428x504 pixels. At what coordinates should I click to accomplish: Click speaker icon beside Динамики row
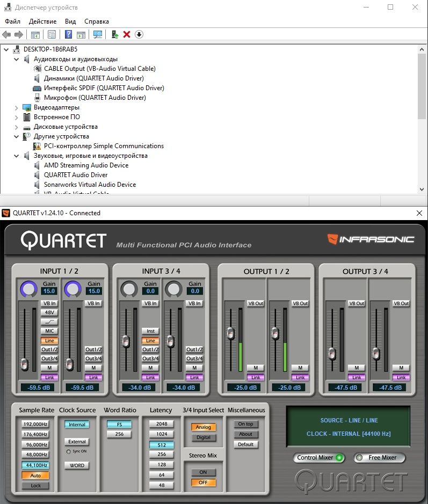[37, 78]
